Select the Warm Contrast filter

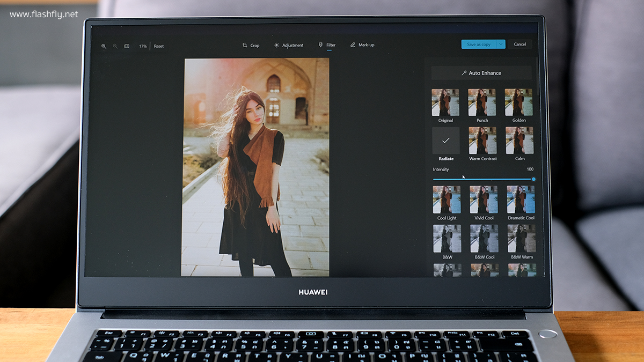click(x=482, y=141)
